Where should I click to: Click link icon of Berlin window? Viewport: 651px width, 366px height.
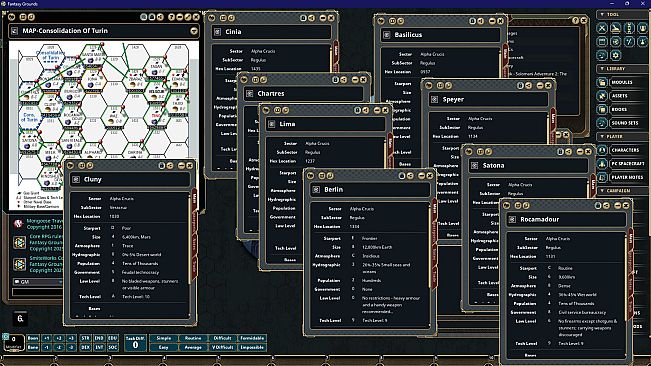coord(316,190)
